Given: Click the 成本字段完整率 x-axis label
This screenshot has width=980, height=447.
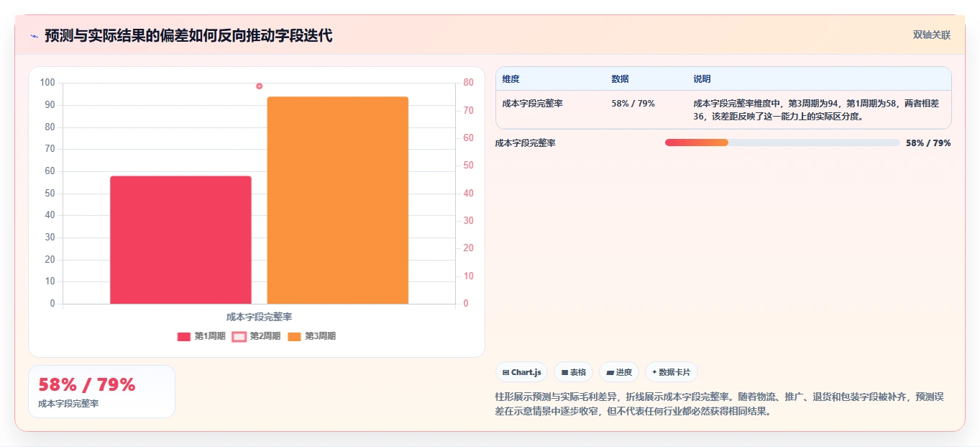Looking at the screenshot, I should pos(259,317).
